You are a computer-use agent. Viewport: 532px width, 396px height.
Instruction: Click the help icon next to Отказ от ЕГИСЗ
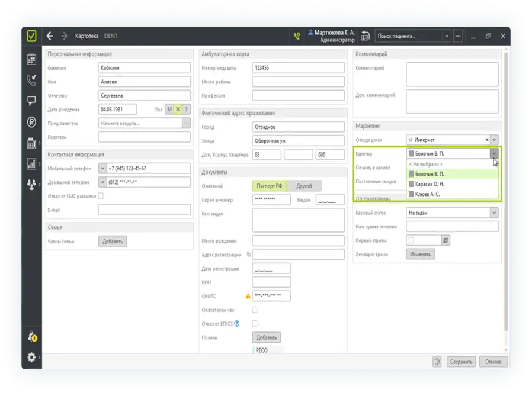[x=236, y=323]
